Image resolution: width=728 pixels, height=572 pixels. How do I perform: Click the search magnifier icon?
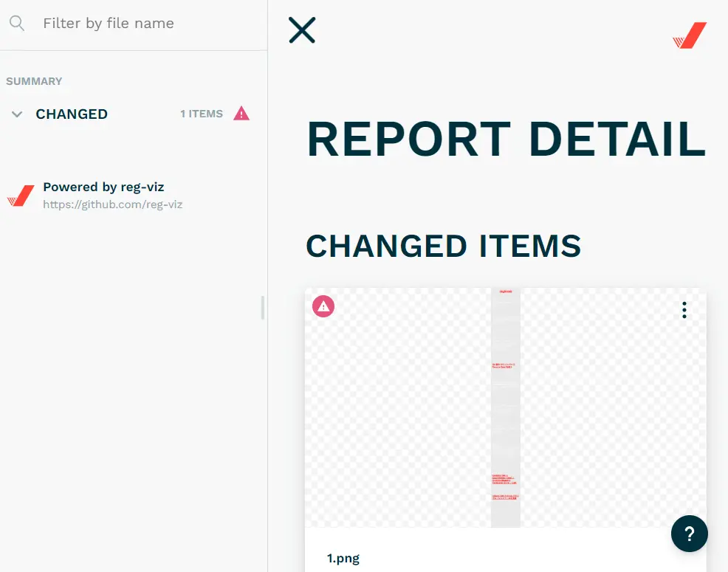pos(17,24)
